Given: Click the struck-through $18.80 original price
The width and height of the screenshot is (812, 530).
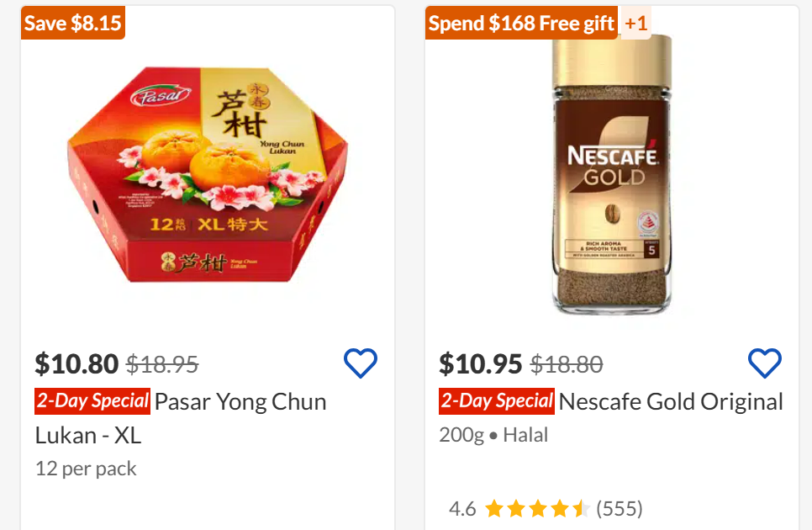Looking at the screenshot, I should (567, 364).
